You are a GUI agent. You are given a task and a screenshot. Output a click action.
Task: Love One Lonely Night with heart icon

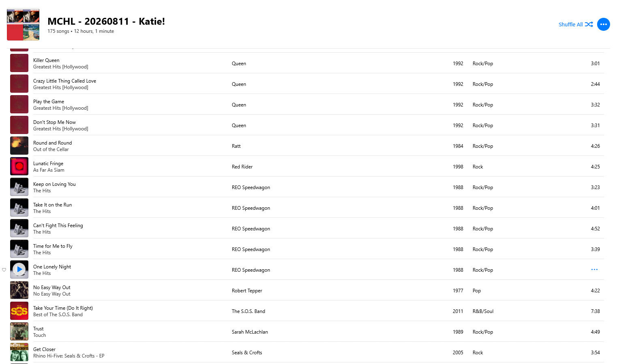coord(4,270)
